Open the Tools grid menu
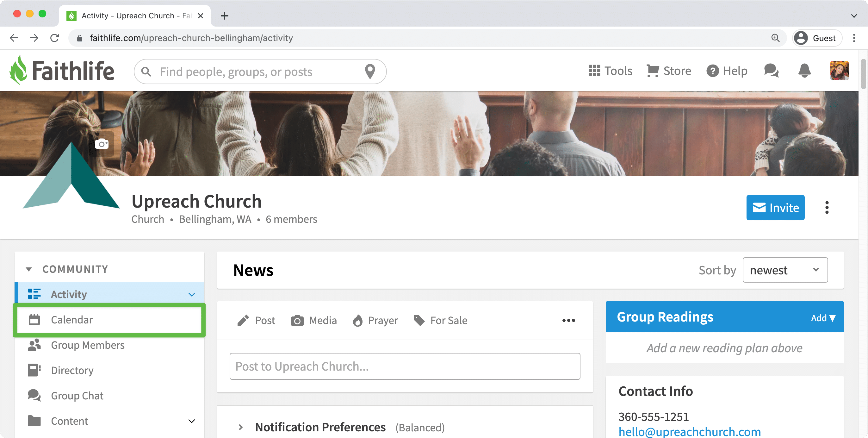The height and width of the screenshot is (438, 868). [x=610, y=71]
